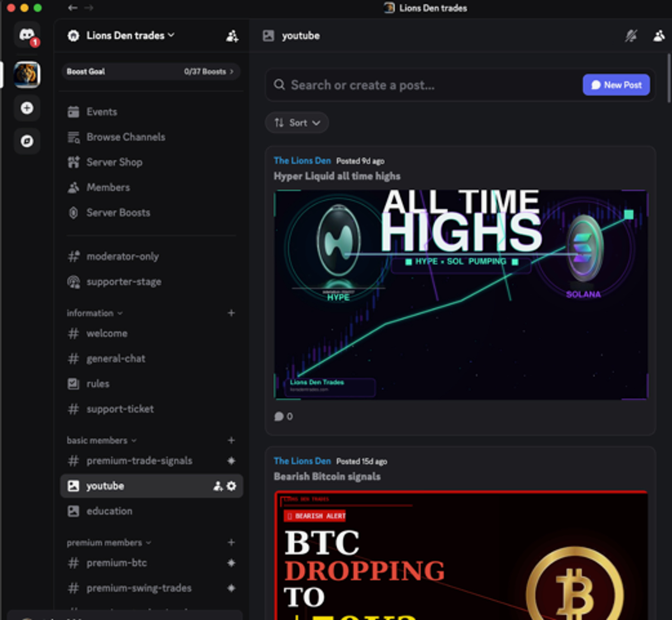Open Browse Channels
The image size is (672, 620).
[151, 137]
